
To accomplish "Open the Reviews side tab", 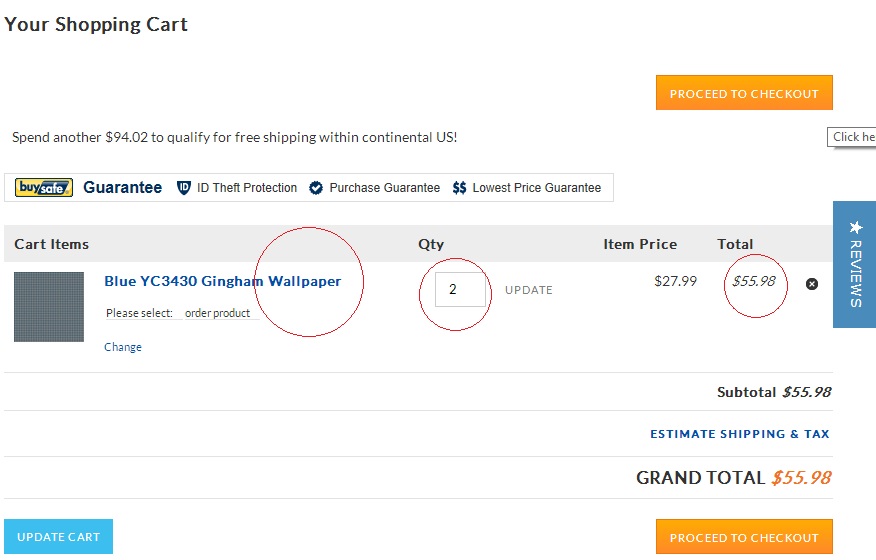I will [855, 265].
